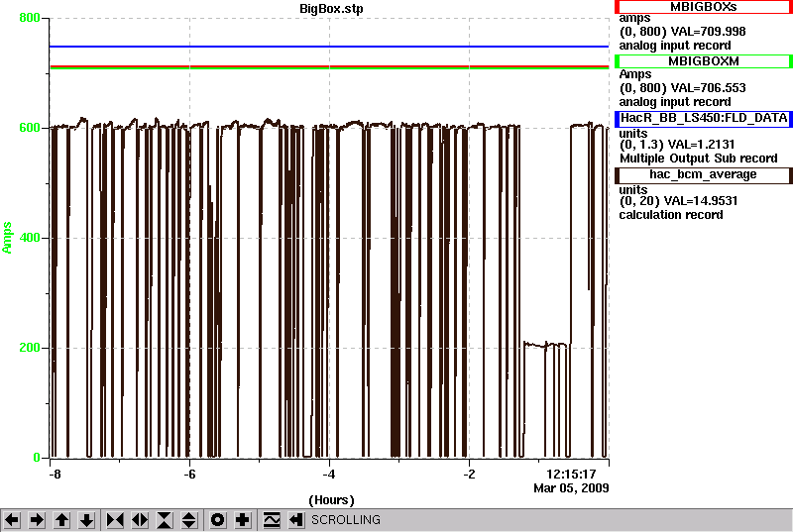Select the MBIGBOXs curve legend entry
Screen dimensions: 793x532
pos(704,7)
